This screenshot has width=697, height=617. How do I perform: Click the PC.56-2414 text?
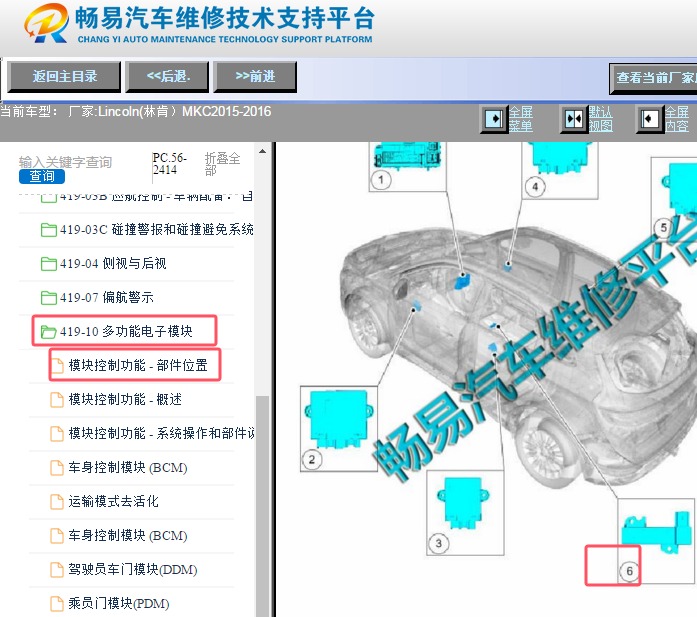170,164
